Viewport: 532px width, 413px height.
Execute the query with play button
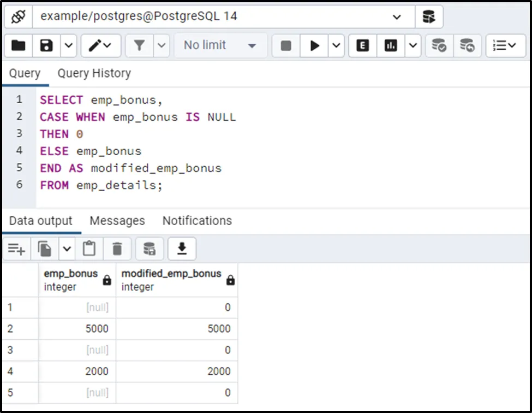(315, 46)
